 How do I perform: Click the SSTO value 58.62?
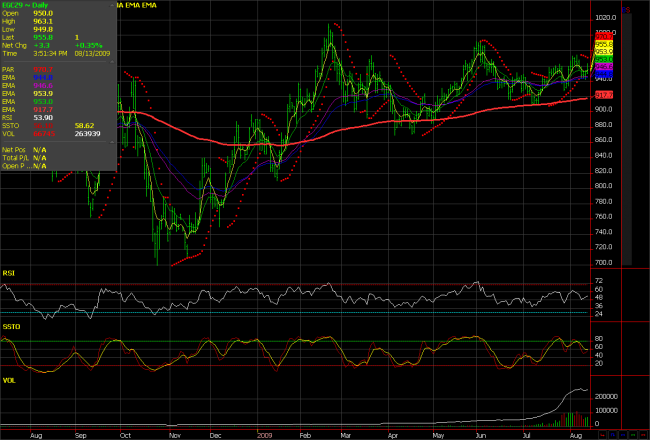(84, 126)
